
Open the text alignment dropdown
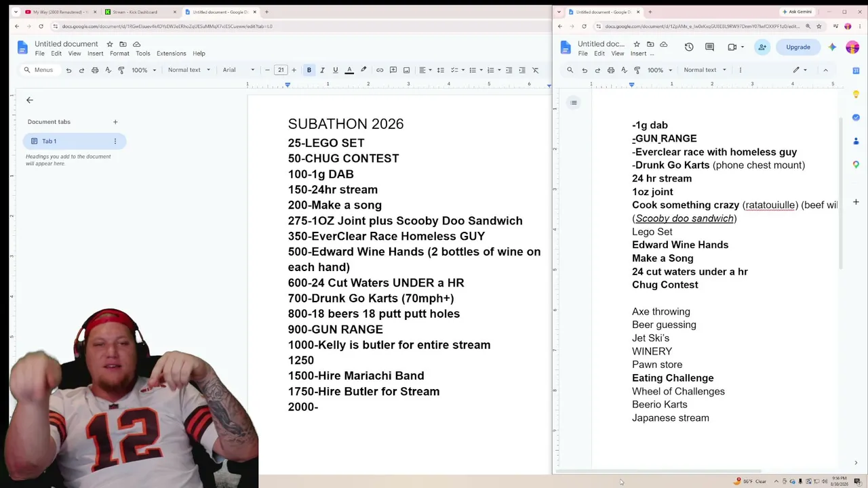pyautogui.click(x=424, y=70)
